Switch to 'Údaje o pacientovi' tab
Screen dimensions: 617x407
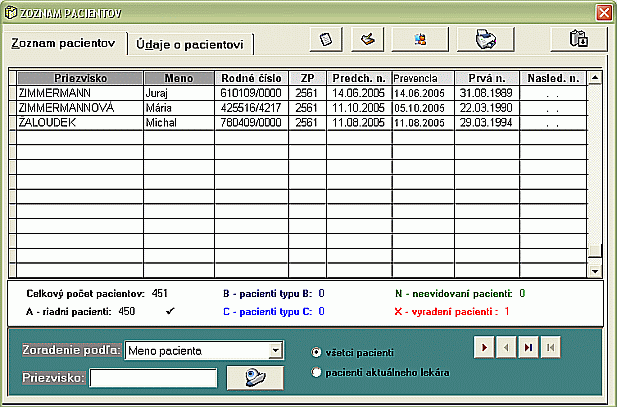tap(190, 44)
